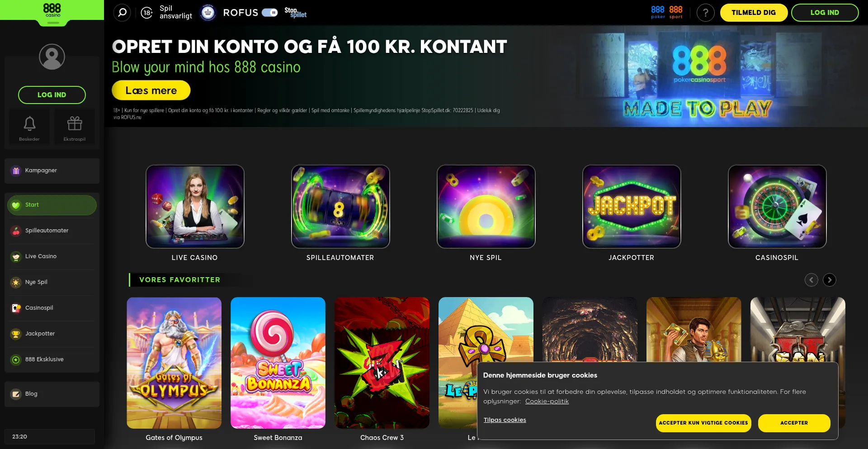
Task: Go to 888 sport logo link
Action: click(676, 12)
